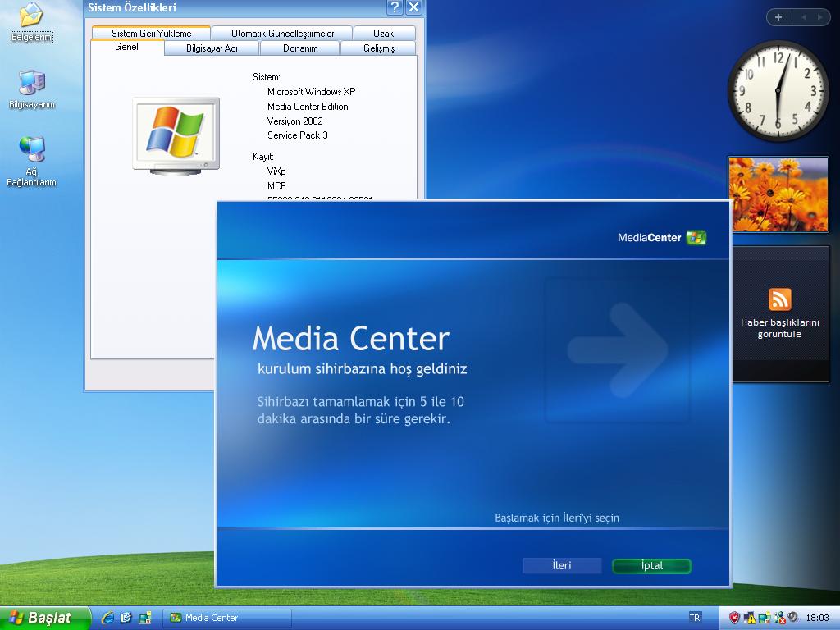This screenshot has width=840, height=630.
Task: Click Media Center taskbar button
Action: click(x=227, y=618)
